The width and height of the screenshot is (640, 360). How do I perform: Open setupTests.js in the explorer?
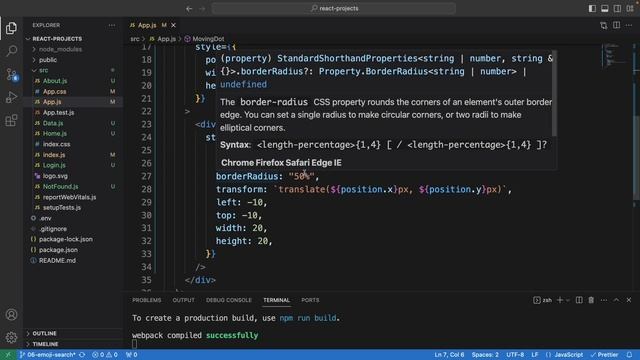tap(62, 208)
